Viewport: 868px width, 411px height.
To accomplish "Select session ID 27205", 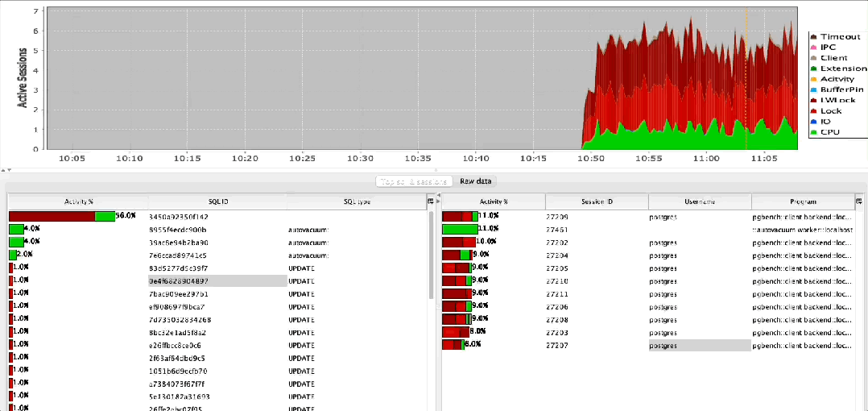I will (557, 268).
